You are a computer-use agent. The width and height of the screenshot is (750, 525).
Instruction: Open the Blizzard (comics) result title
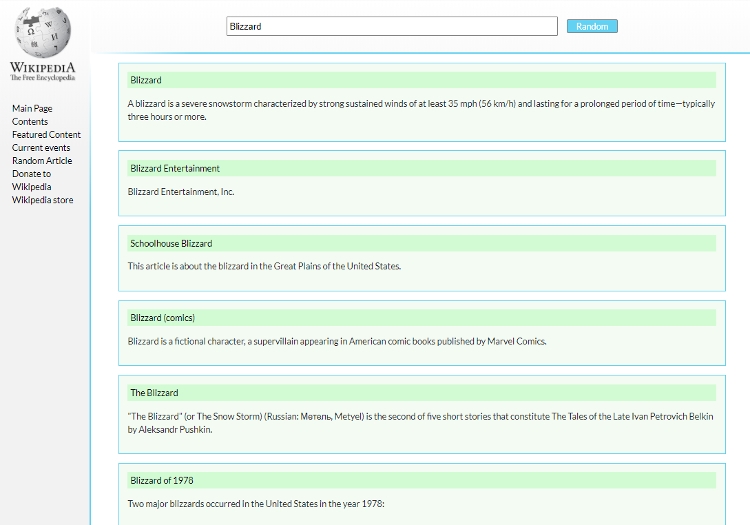pos(163,318)
